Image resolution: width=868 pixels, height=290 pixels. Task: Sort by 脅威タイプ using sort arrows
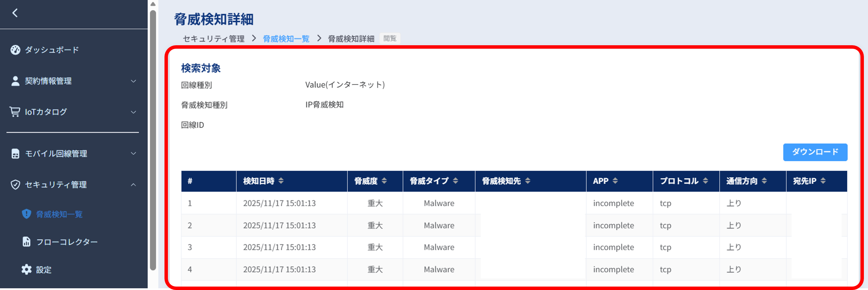pos(455,181)
